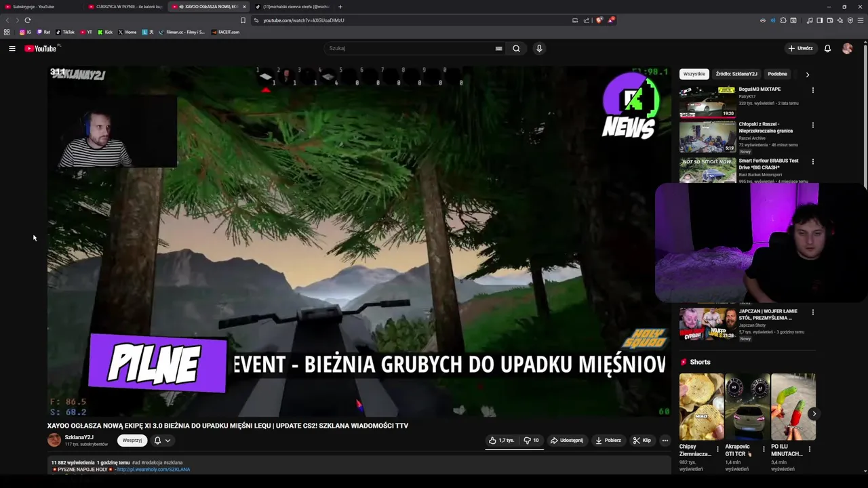Viewport: 868px width, 488px height.
Task: Go forward in the browser history
Action: click(x=16, y=20)
